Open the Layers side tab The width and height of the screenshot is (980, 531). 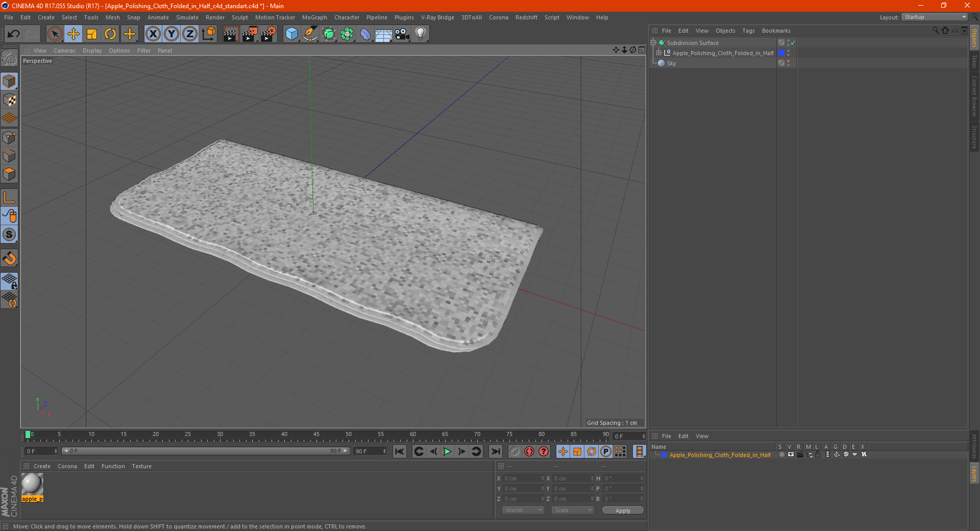(974, 473)
